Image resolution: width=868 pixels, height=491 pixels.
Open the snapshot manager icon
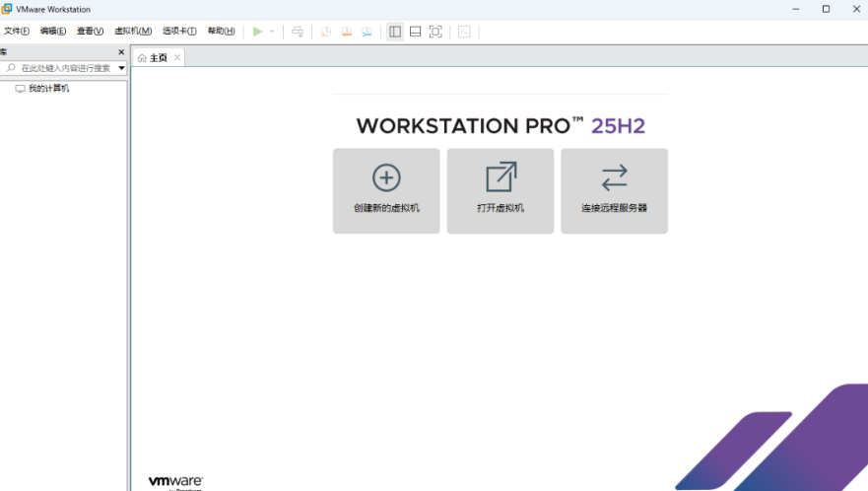point(367,32)
